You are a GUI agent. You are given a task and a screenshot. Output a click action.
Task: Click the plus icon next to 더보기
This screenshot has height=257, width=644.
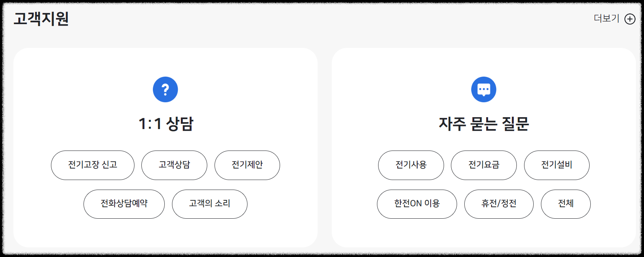(631, 18)
